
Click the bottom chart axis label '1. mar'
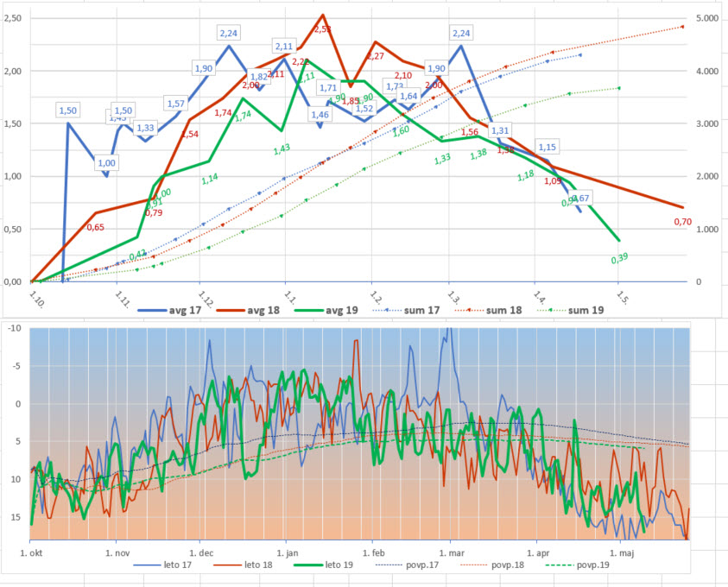(452, 553)
